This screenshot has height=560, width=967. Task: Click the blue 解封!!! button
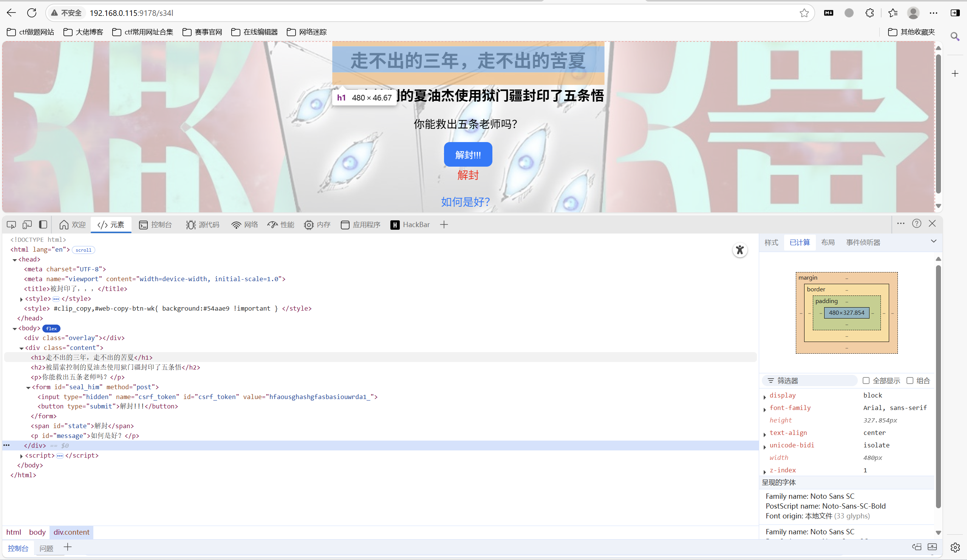click(x=468, y=155)
